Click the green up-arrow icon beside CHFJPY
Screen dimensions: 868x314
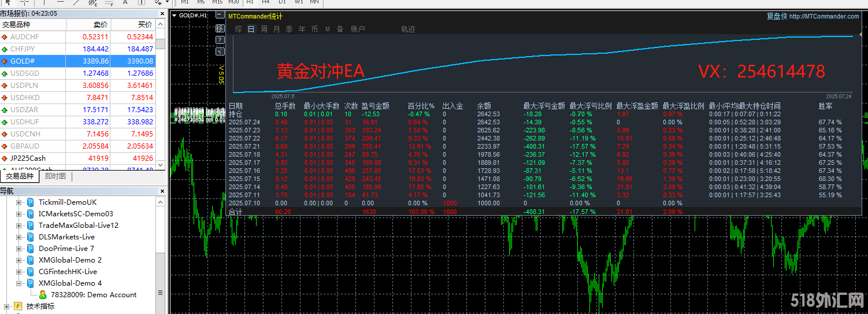(x=5, y=49)
